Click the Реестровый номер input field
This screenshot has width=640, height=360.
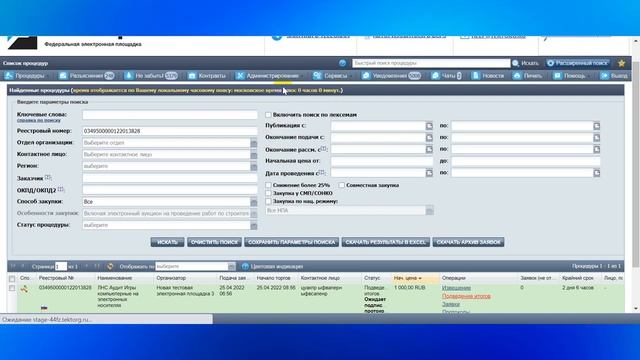point(170,131)
